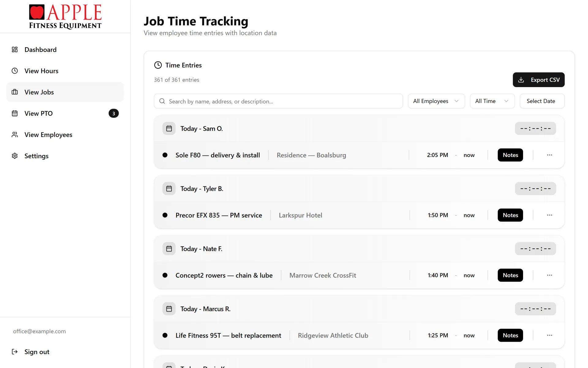Screen dimensions: 588x368
Task: Open View Employees page
Action: tap(65, 135)
